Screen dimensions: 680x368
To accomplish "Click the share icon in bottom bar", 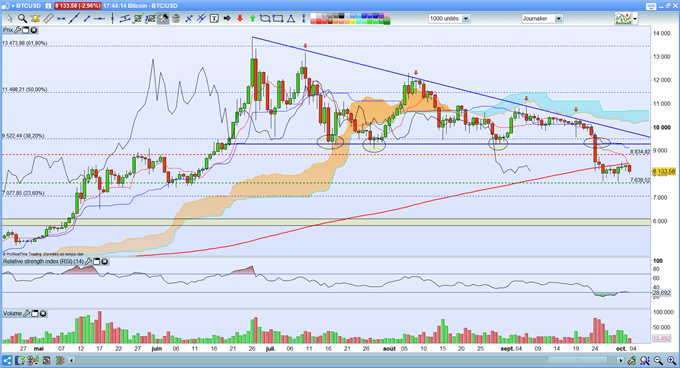I will [x=7, y=360].
